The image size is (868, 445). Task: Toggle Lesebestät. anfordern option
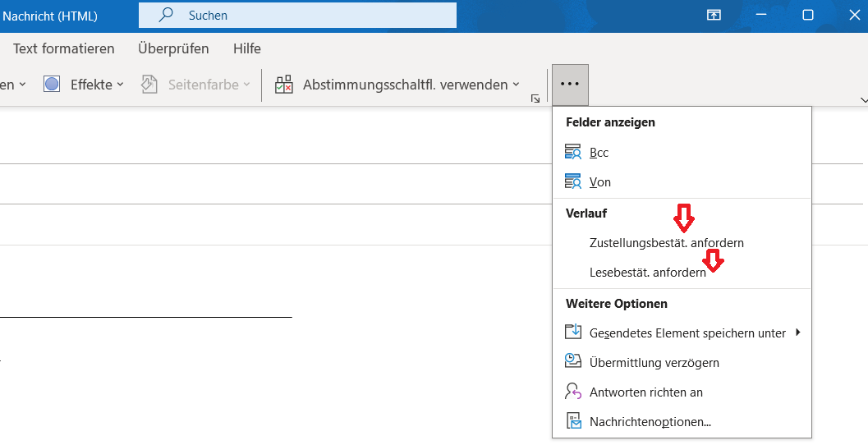pos(682,273)
